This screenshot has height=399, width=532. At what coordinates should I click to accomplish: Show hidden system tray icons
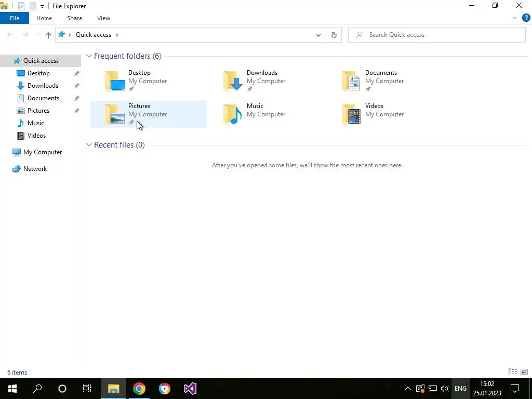[x=408, y=389]
